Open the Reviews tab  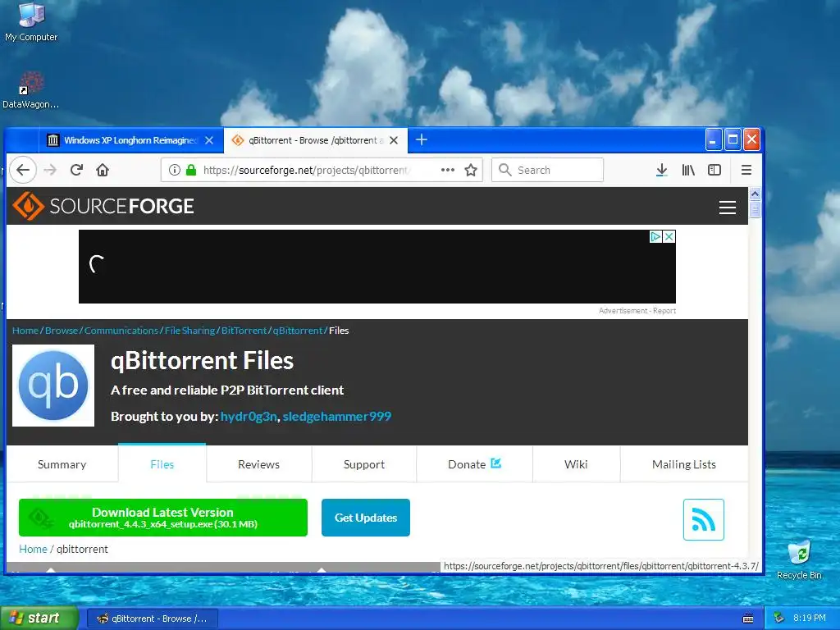[x=258, y=464]
